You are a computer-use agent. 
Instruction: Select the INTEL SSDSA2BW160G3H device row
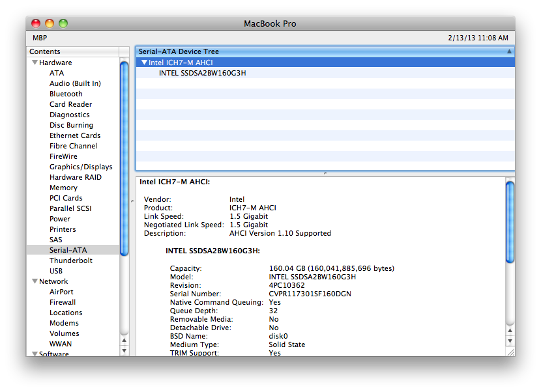click(x=325, y=73)
